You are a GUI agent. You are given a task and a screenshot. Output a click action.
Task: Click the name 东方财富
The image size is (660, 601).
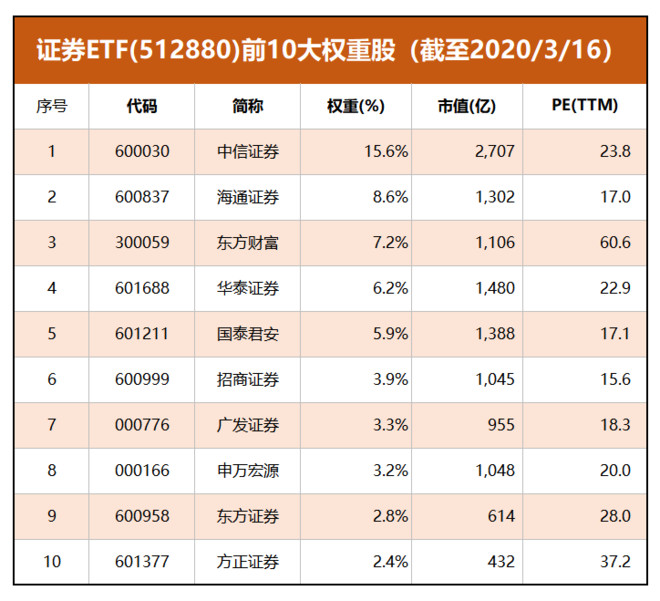pyautogui.click(x=248, y=243)
